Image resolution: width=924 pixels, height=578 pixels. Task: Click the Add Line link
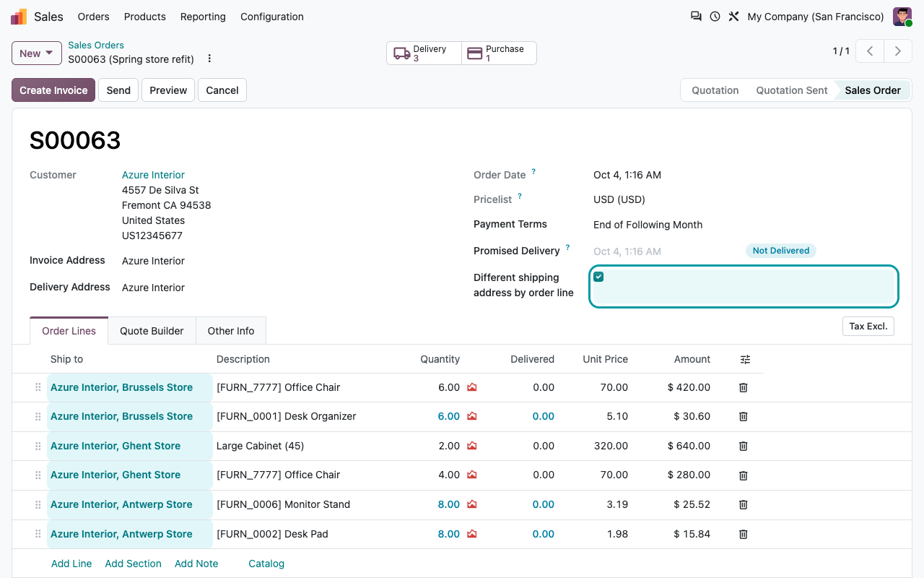[71, 564]
